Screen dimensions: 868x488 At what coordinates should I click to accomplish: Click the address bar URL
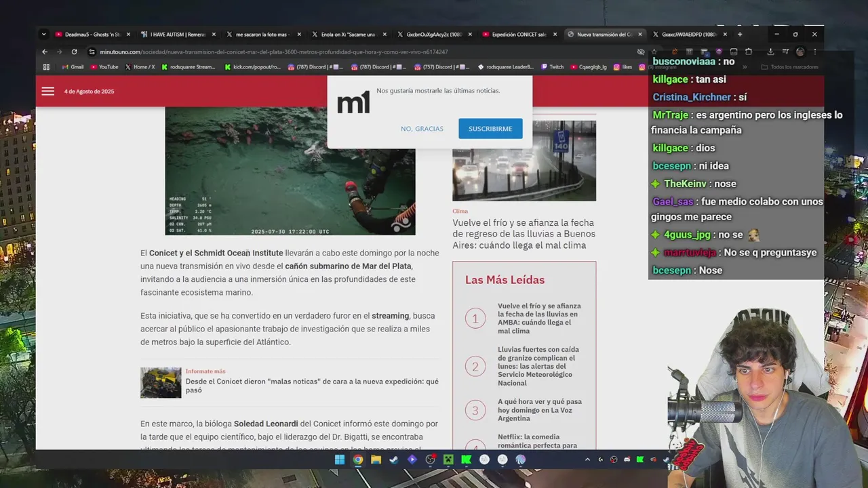(x=274, y=52)
